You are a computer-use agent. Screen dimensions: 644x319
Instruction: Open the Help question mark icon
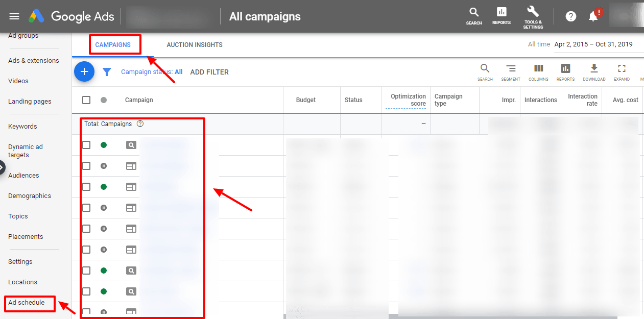[x=571, y=16]
